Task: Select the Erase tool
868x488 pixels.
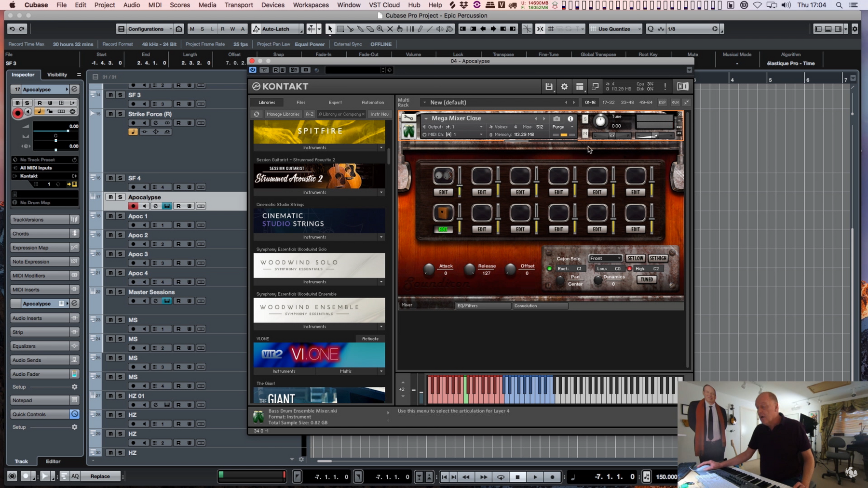Action: (x=370, y=29)
